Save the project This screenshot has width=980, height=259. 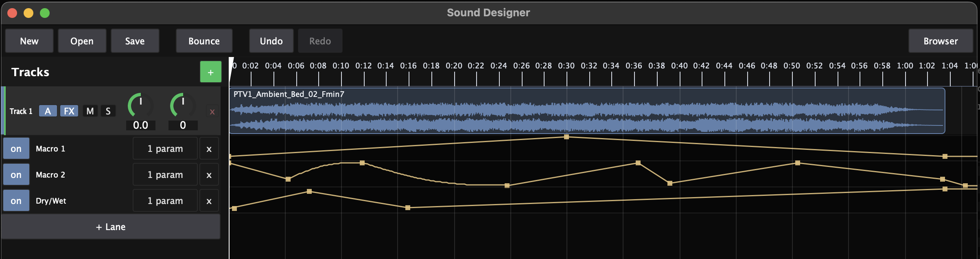pyautogui.click(x=135, y=41)
